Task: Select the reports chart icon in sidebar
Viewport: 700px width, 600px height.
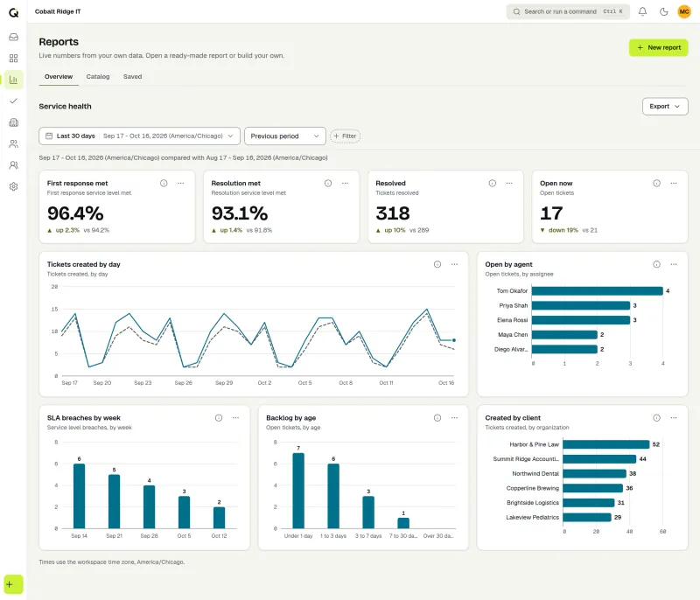Action: (x=14, y=80)
